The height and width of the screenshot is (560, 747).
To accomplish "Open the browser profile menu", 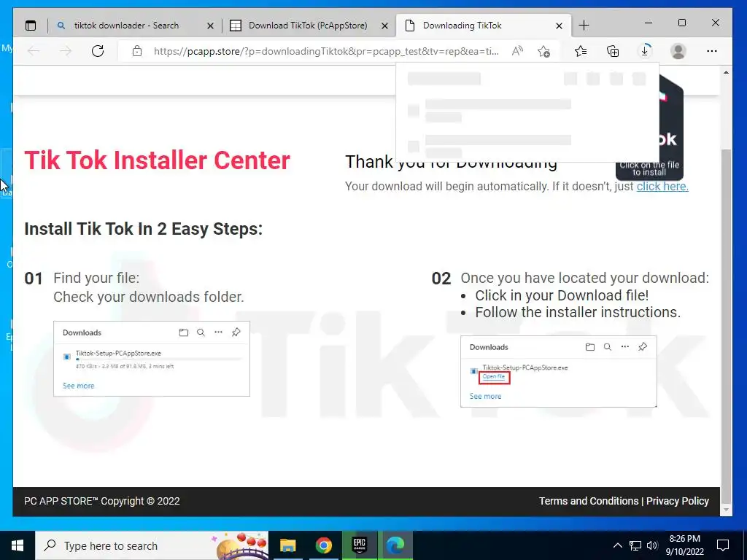I will pos(678,51).
